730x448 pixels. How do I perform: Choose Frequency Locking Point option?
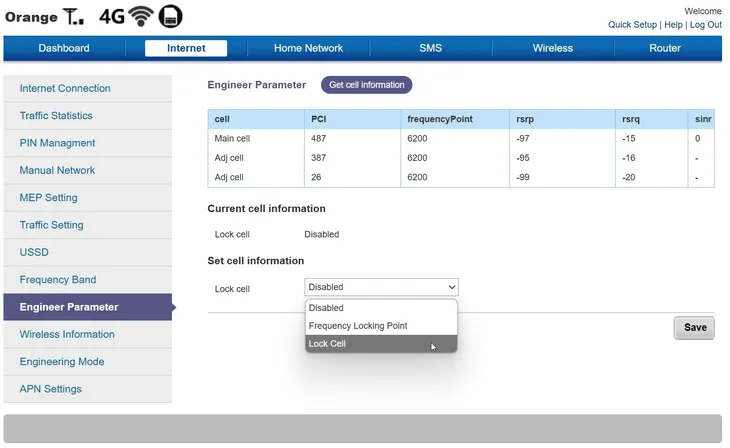381,326
